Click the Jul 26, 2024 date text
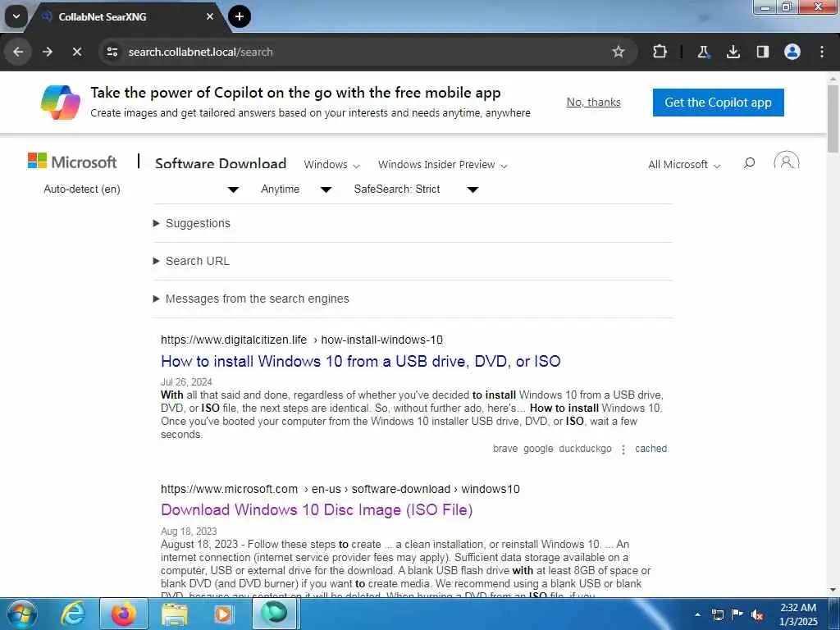Image resolution: width=840 pixels, height=630 pixels. [x=186, y=382]
